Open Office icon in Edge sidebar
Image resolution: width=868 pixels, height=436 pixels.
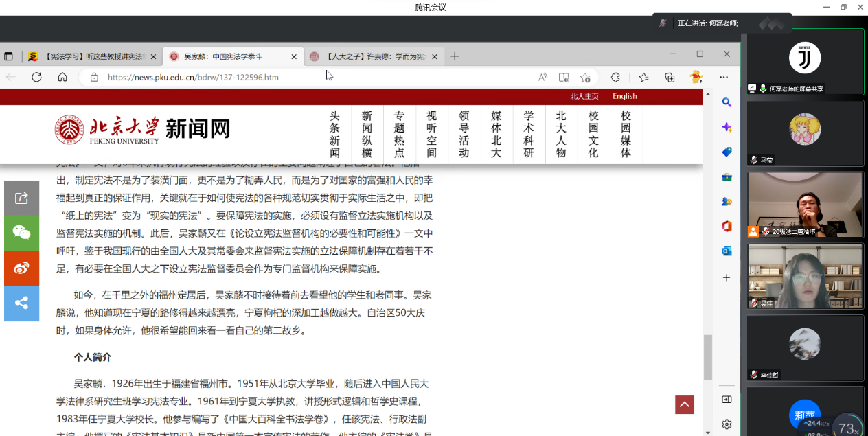coord(727,226)
